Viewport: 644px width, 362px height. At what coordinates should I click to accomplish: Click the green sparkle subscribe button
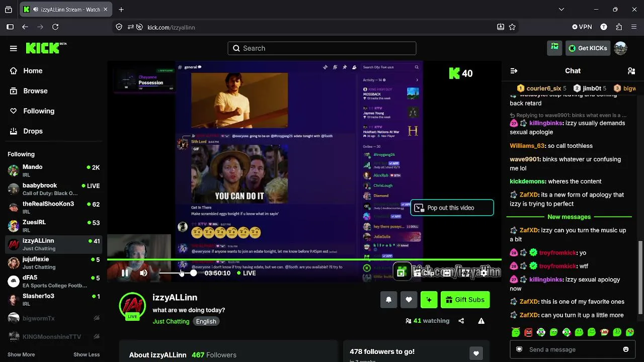pos(429,300)
